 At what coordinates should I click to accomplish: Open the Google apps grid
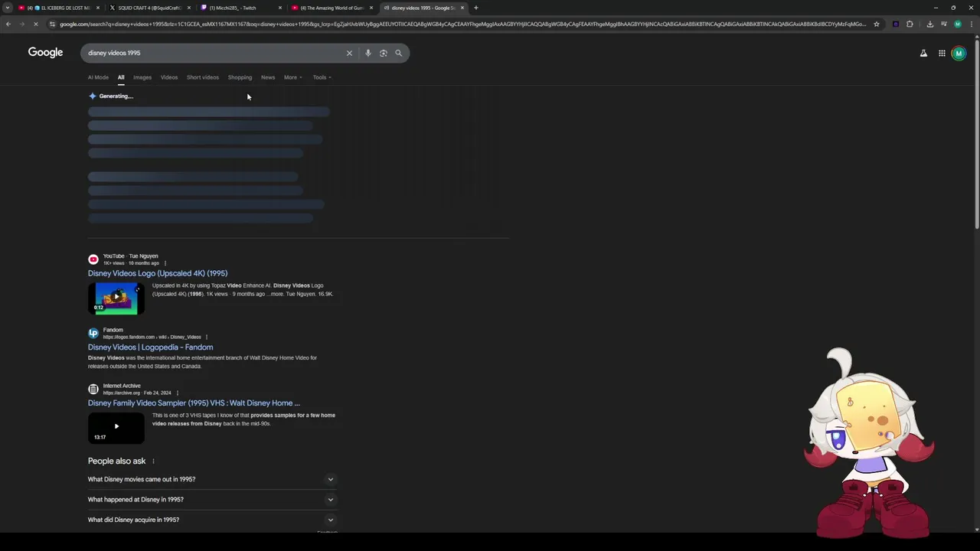click(x=942, y=53)
